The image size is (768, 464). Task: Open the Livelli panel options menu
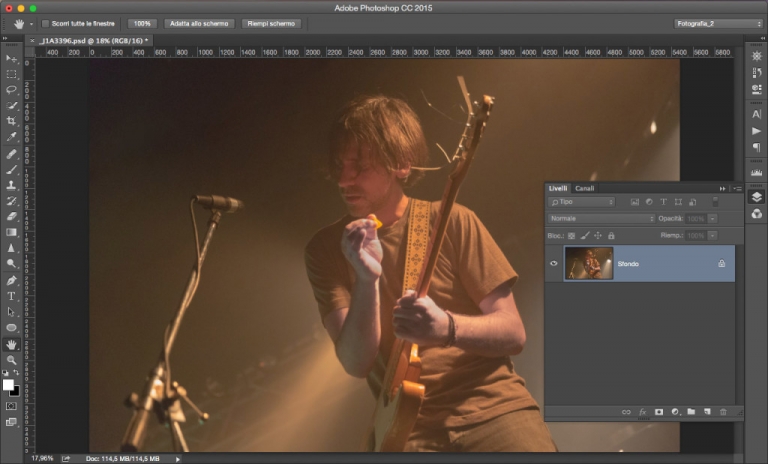pos(738,189)
